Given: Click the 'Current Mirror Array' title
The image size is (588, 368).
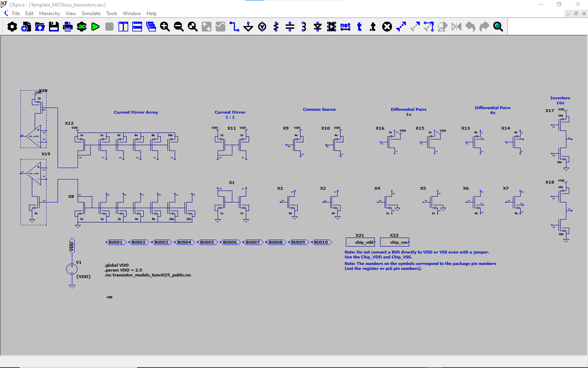Looking at the screenshot, I should pyautogui.click(x=136, y=112).
